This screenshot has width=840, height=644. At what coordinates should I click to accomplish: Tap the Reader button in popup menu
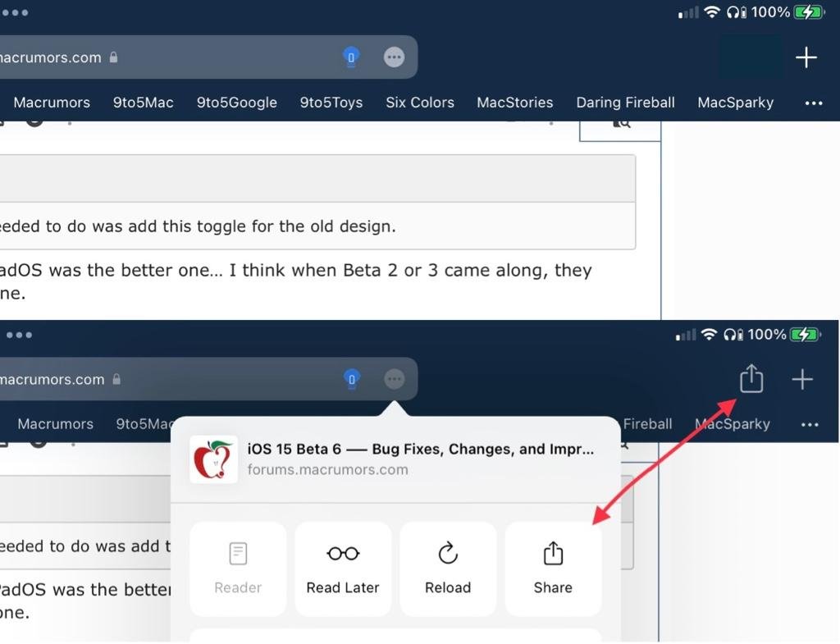(238, 569)
